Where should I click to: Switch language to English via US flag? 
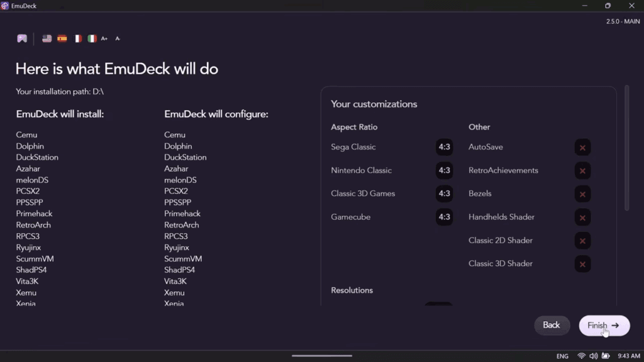point(47,38)
